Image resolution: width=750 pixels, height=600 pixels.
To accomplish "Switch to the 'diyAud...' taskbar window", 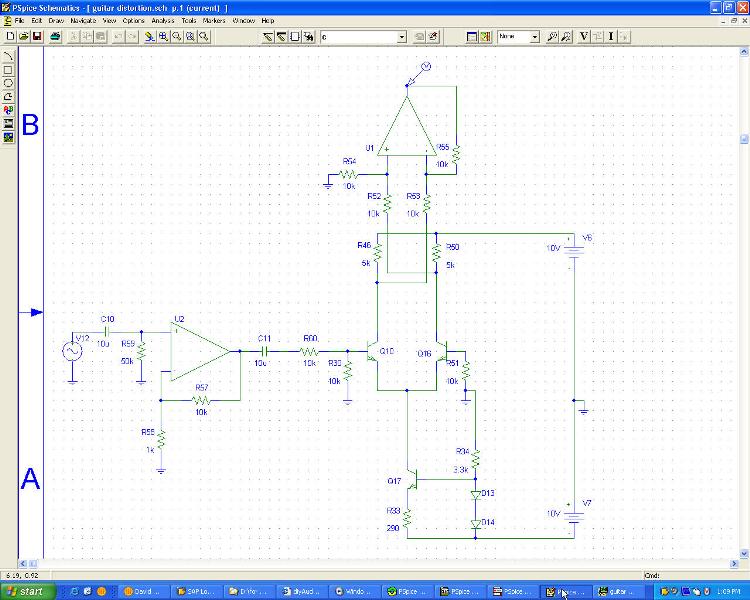I will (304, 591).
